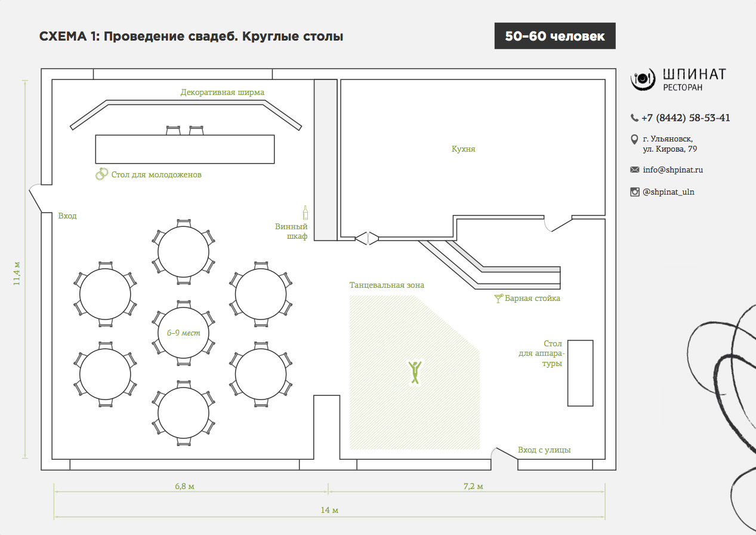Click the "Кухня" room label
The height and width of the screenshot is (535, 756).
point(464,149)
